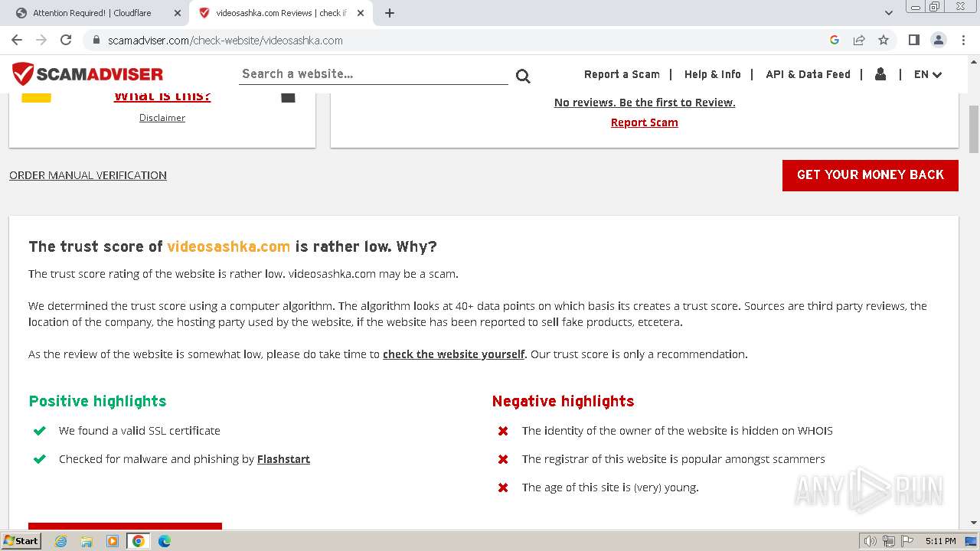The height and width of the screenshot is (551, 980).
Task: Click the browser address bar
Action: pos(459,40)
